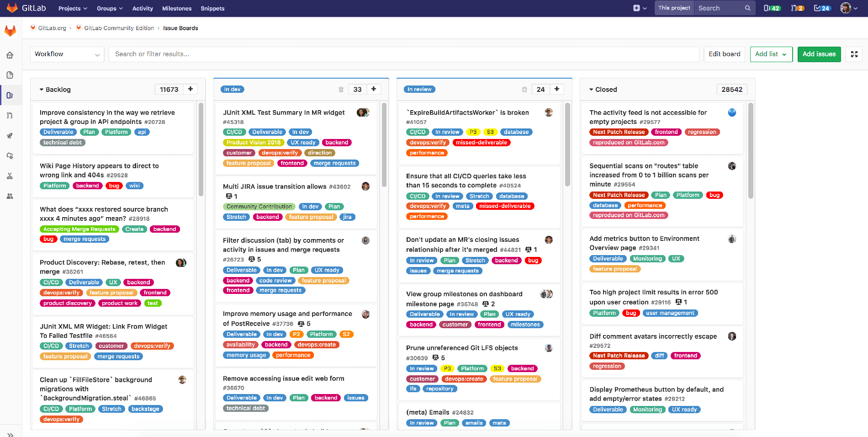This screenshot has width=868, height=437.
Task: Open CI/CD pipelines via the rocket icon
Action: click(10, 135)
